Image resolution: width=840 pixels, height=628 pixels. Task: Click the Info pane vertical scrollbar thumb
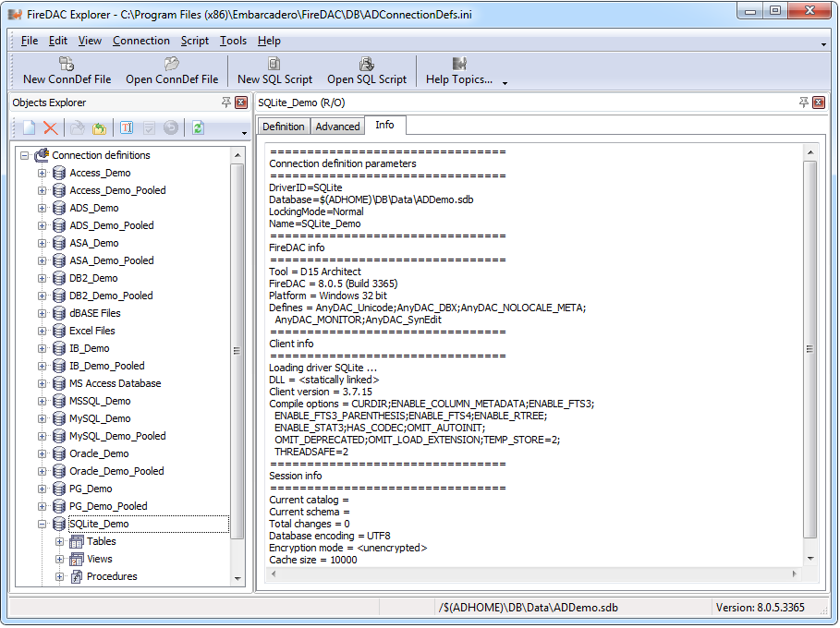[x=810, y=349]
